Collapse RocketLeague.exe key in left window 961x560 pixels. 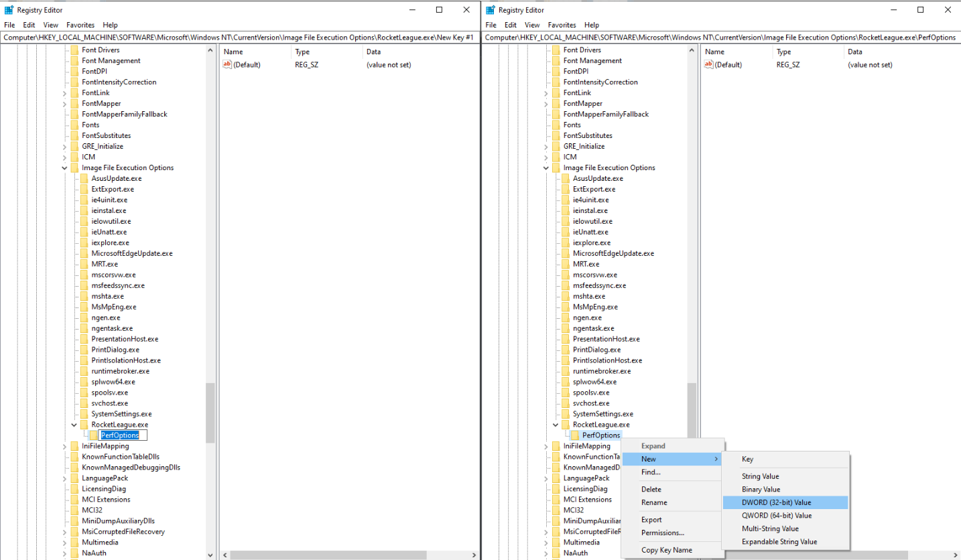click(x=74, y=425)
